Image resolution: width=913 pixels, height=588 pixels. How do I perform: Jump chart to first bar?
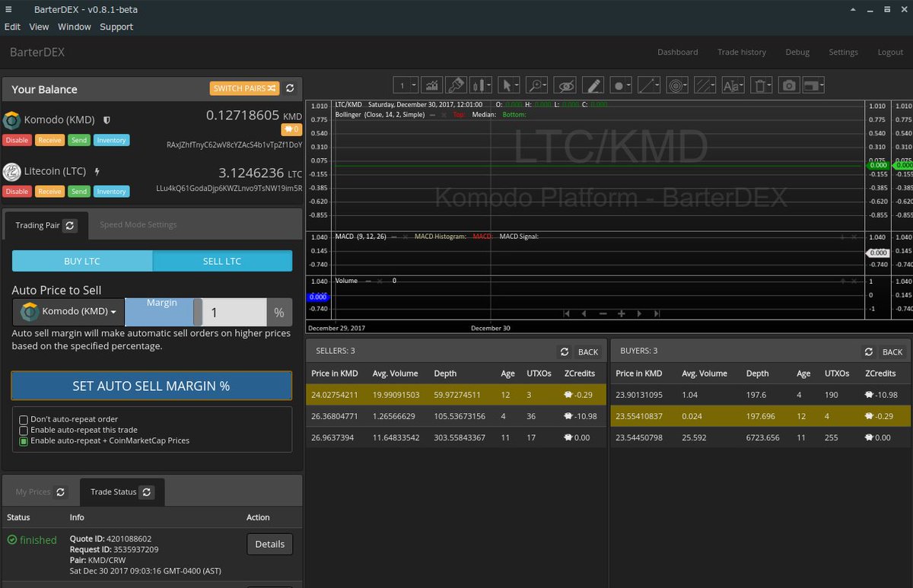coord(566,313)
